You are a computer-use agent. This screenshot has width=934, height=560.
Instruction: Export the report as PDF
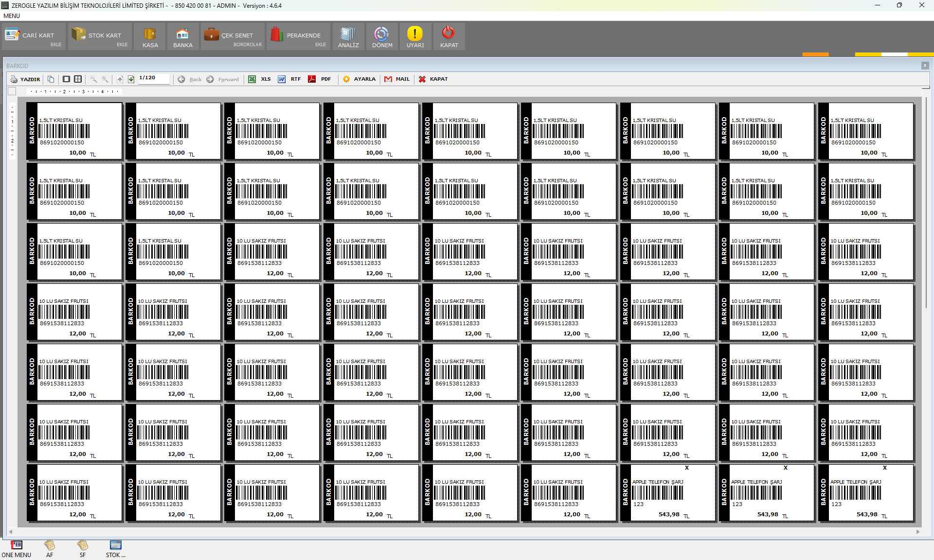[320, 79]
